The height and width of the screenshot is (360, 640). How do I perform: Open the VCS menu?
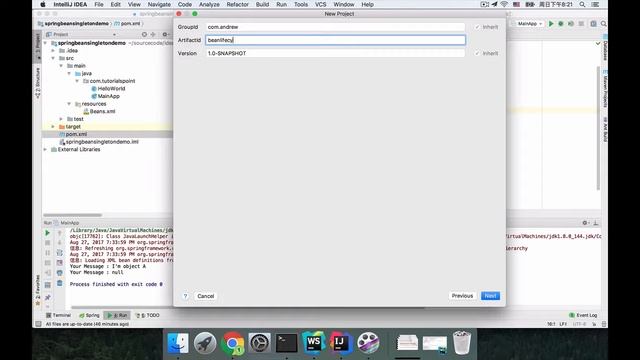pos(320,4)
